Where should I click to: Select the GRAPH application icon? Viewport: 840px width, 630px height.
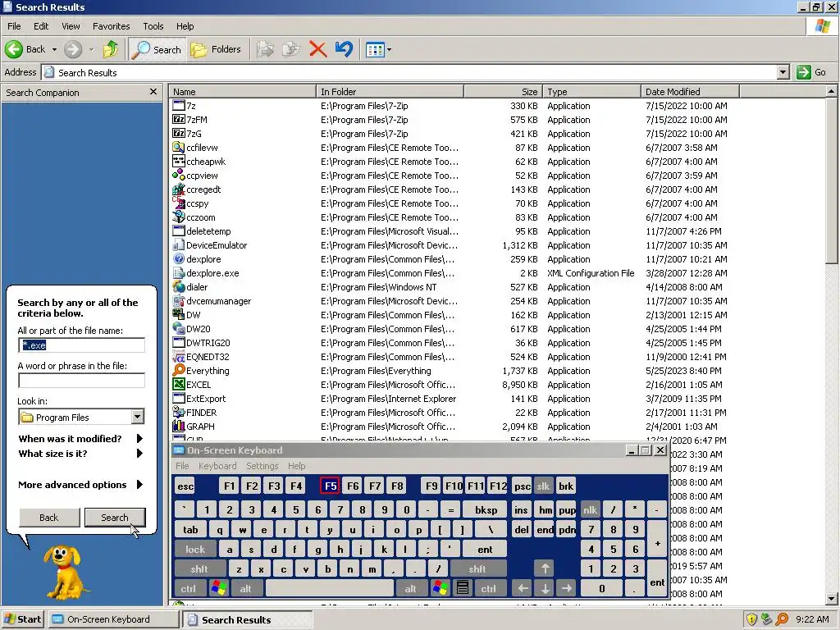[x=178, y=426]
